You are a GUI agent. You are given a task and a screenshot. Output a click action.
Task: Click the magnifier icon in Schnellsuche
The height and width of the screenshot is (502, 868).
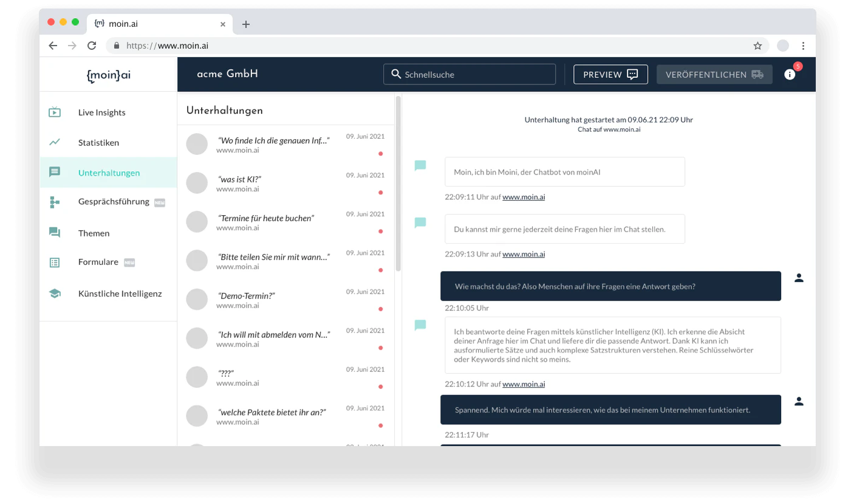396,74
